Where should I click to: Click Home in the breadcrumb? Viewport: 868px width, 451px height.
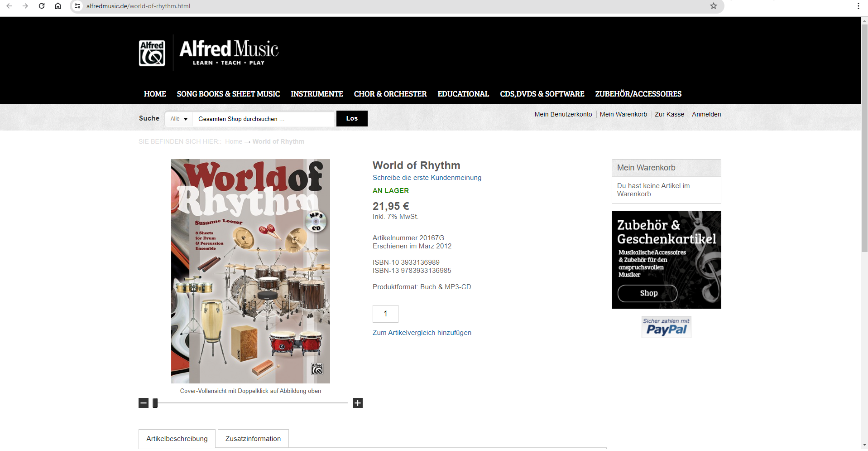(x=234, y=141)
